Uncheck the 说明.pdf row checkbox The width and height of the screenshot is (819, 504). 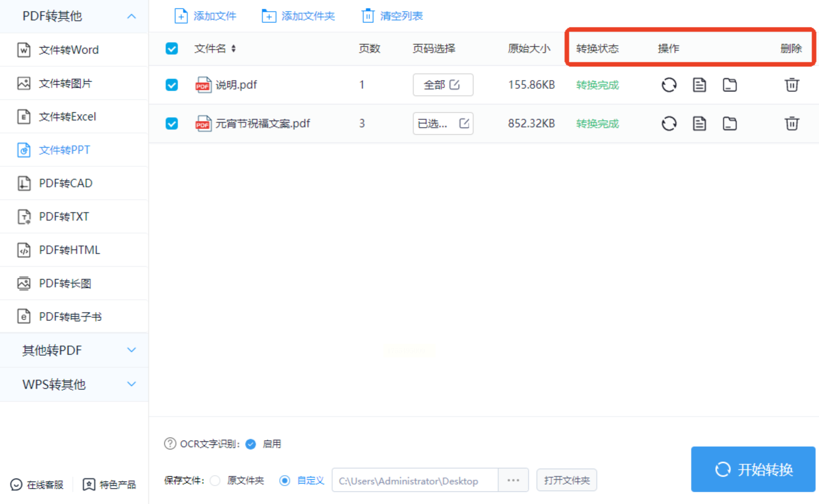172,85
